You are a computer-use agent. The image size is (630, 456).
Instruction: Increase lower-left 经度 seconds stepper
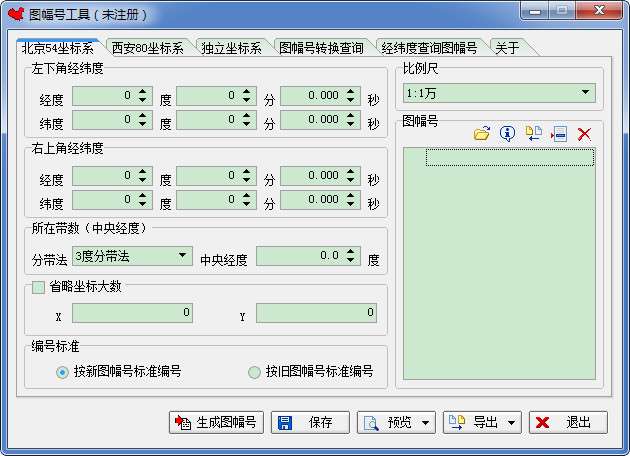tap(351, 92)
